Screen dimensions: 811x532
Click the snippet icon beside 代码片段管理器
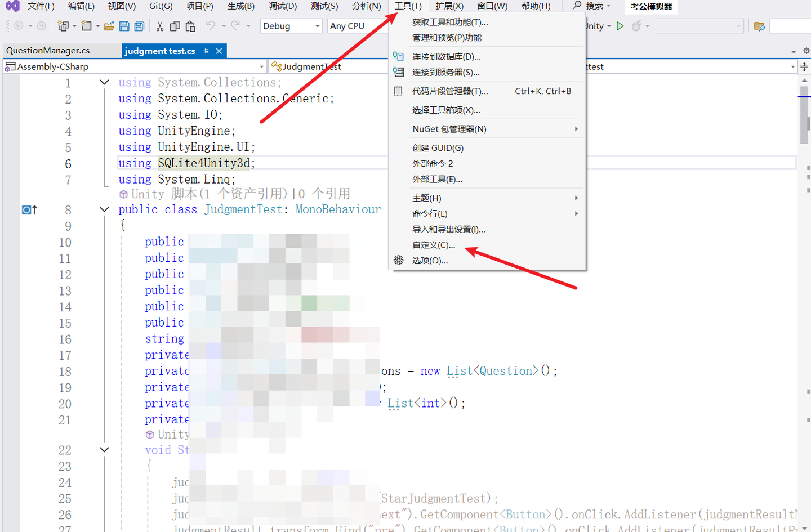point(399,91)
